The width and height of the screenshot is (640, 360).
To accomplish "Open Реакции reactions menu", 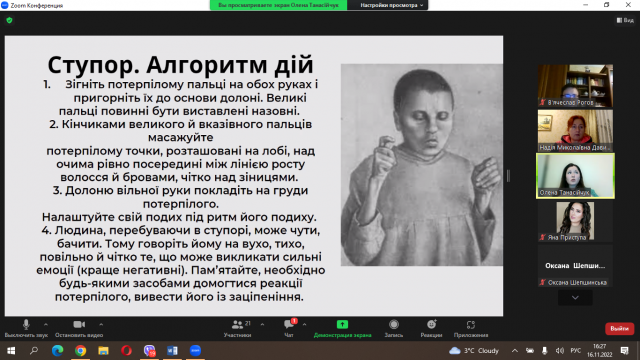I will pyautogui.click(x=431, y=329).
